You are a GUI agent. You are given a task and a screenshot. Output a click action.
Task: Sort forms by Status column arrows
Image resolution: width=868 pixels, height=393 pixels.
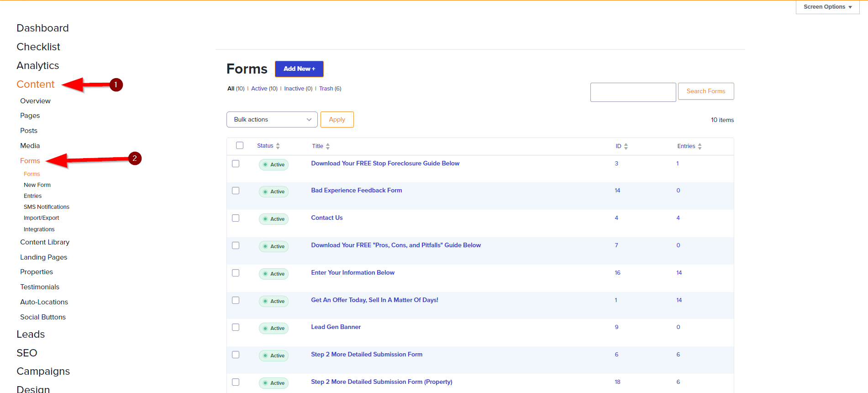coord(278,146)
